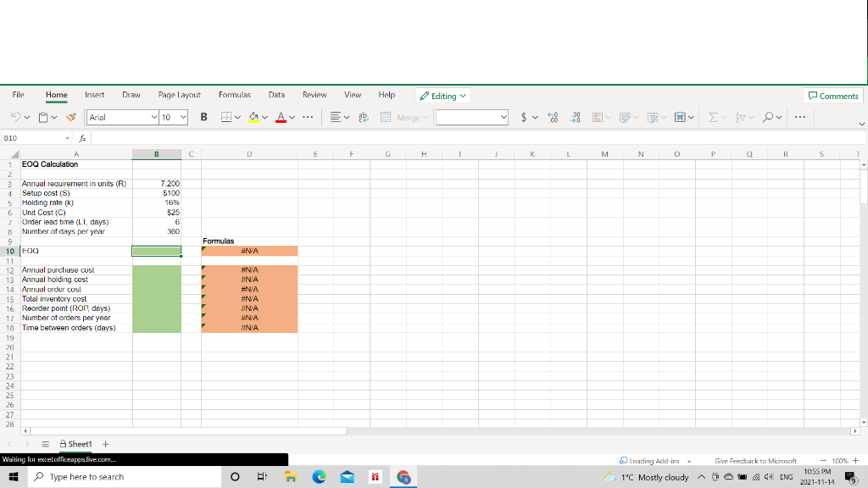868x488 pixels.
Task: Click the Undo icon
Action: coord(15,118)
